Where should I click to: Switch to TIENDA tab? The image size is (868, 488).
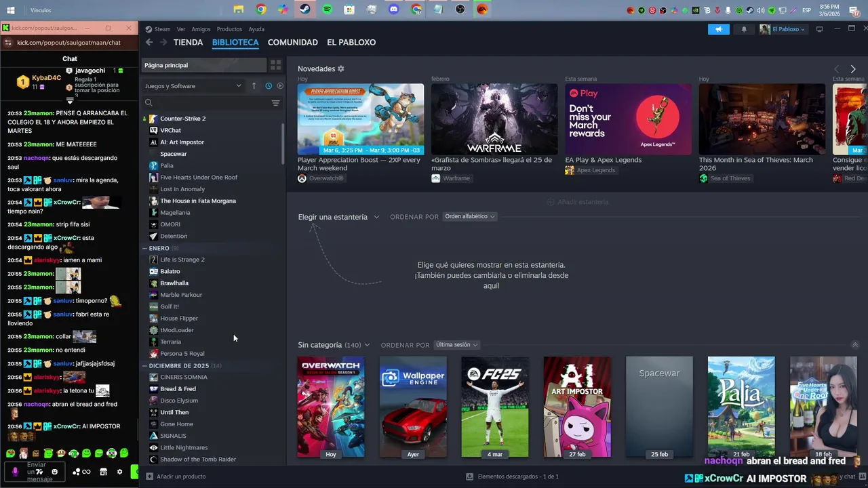tap(188, 42)
